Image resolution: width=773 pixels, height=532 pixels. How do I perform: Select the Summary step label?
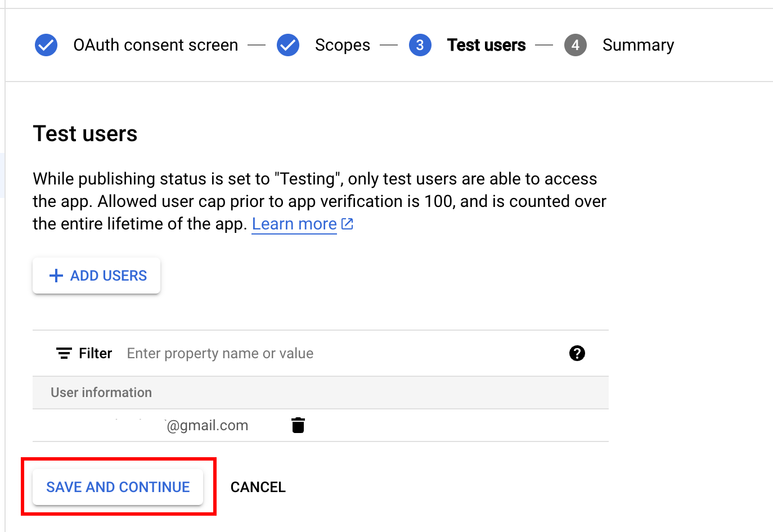(x=638, y=44)
